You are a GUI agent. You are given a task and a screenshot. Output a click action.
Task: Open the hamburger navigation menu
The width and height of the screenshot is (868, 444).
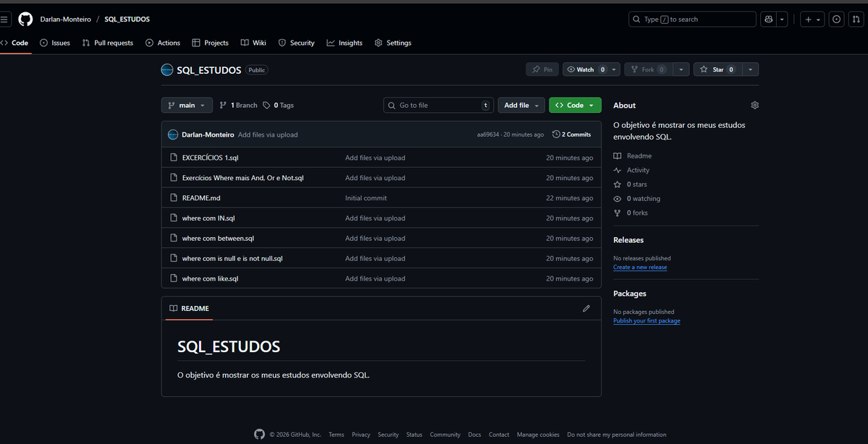(x=4, y=20)
